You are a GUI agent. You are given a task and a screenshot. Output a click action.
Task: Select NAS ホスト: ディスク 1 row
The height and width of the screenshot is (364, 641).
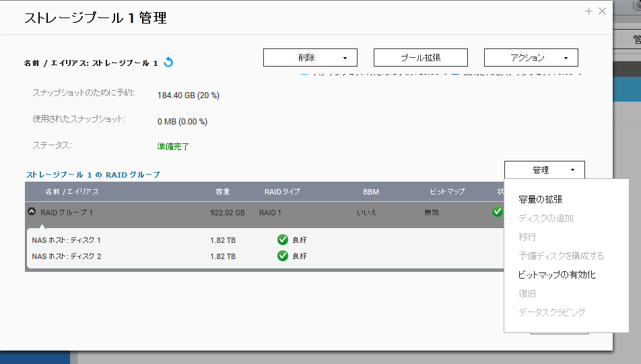tap(265, 240)
